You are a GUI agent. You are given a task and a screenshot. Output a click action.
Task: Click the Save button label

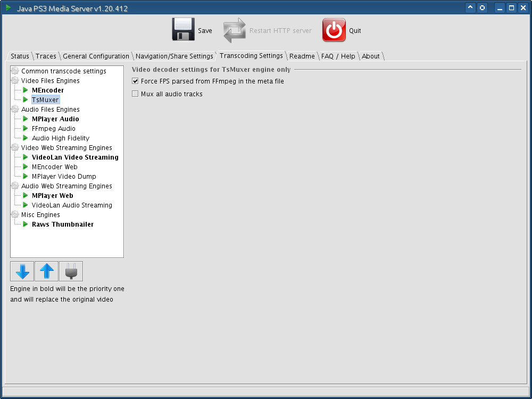coord(205,30)
